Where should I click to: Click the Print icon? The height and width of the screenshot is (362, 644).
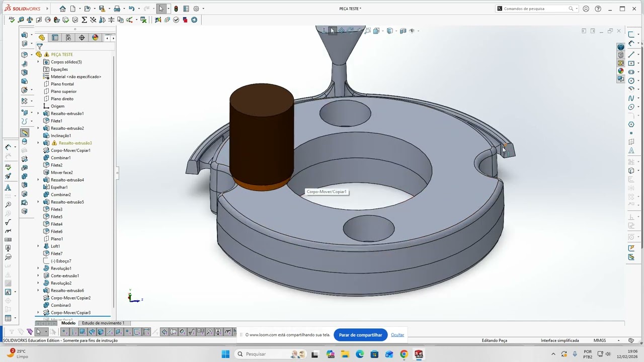coord(117,9)
